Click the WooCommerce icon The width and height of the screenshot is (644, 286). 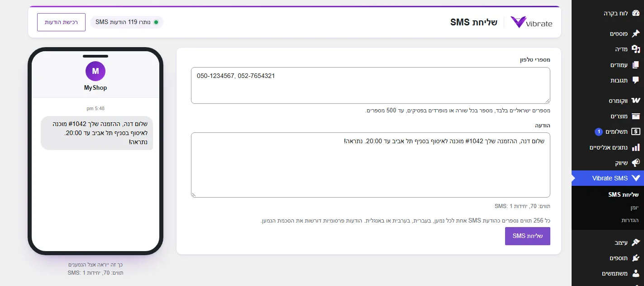[636, 101]
